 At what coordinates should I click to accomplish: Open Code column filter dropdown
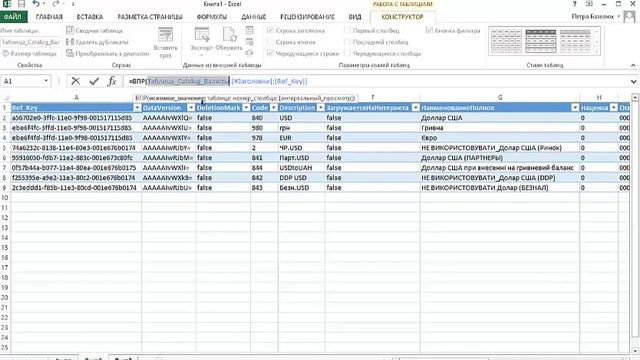tap(274, 108)
